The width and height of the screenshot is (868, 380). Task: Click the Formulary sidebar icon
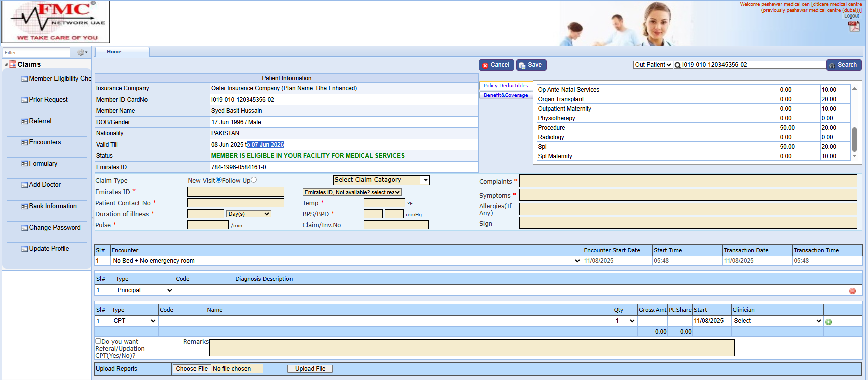pyautogui.click(x=24, y=164)
